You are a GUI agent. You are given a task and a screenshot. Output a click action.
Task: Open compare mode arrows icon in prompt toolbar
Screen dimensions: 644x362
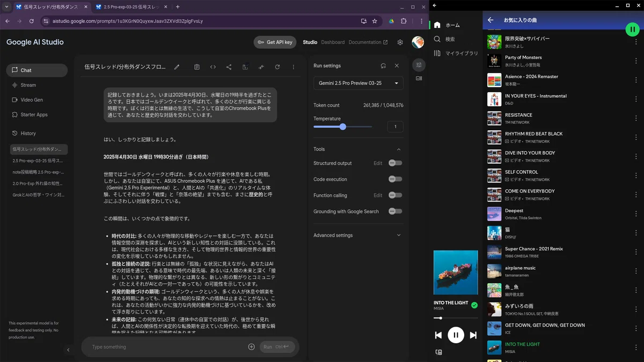pos(261,67)
